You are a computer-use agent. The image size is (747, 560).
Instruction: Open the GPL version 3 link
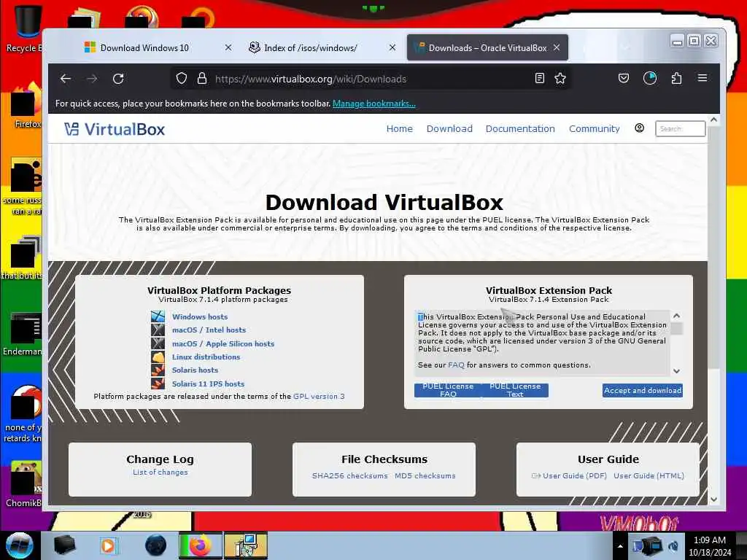[x=319, y=396]
